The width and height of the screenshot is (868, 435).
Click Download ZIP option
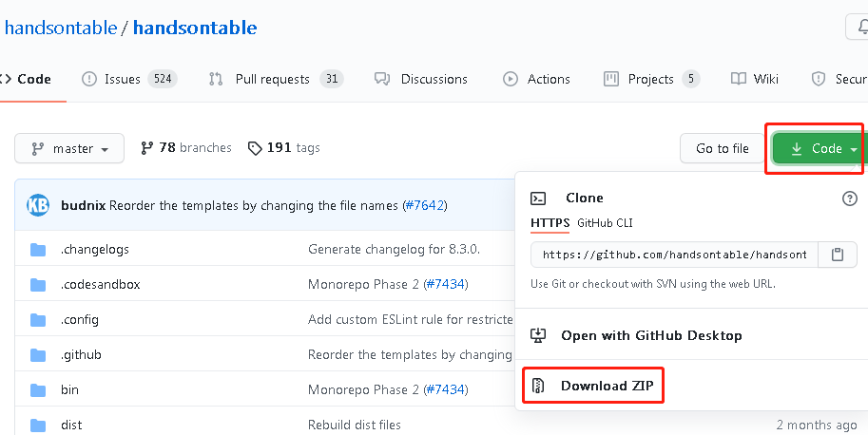tap(607, 386)
